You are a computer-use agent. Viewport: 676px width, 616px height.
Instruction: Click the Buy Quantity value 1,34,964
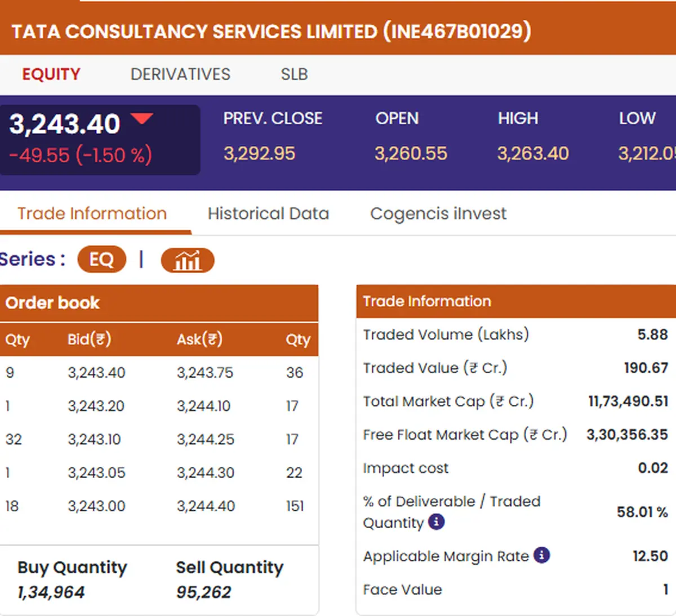[x=51, y=592]
